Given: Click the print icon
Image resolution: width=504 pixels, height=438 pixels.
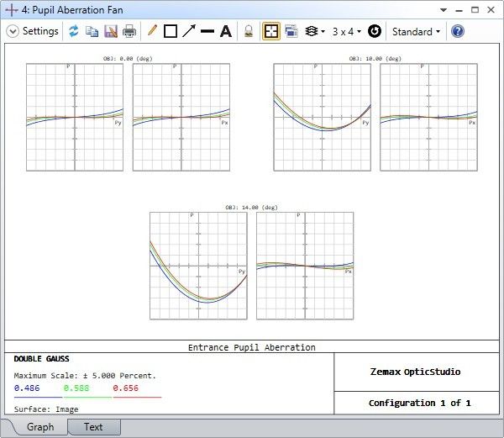Looking at the screenshot, I should coord(129,31).
